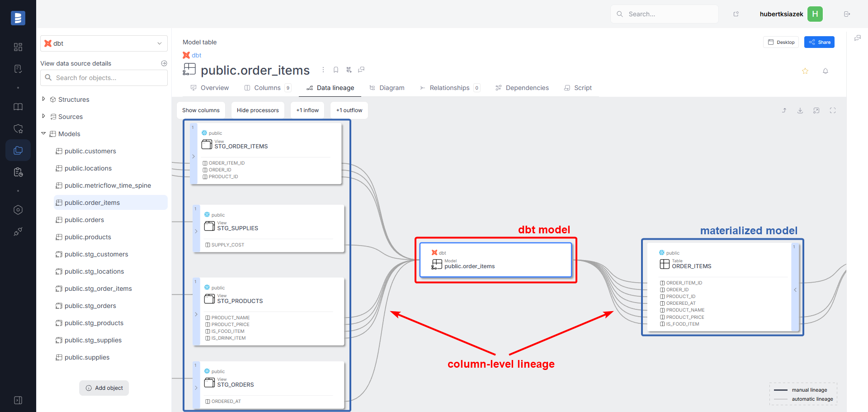
Task: Select public.stg_order_items in the tree
Action: coord(98,289)
